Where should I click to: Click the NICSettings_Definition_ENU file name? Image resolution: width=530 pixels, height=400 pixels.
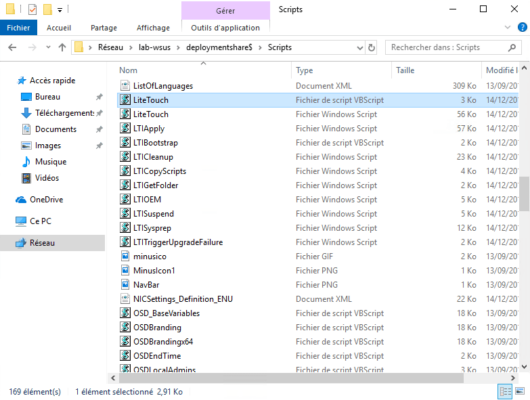coord(183,299)
